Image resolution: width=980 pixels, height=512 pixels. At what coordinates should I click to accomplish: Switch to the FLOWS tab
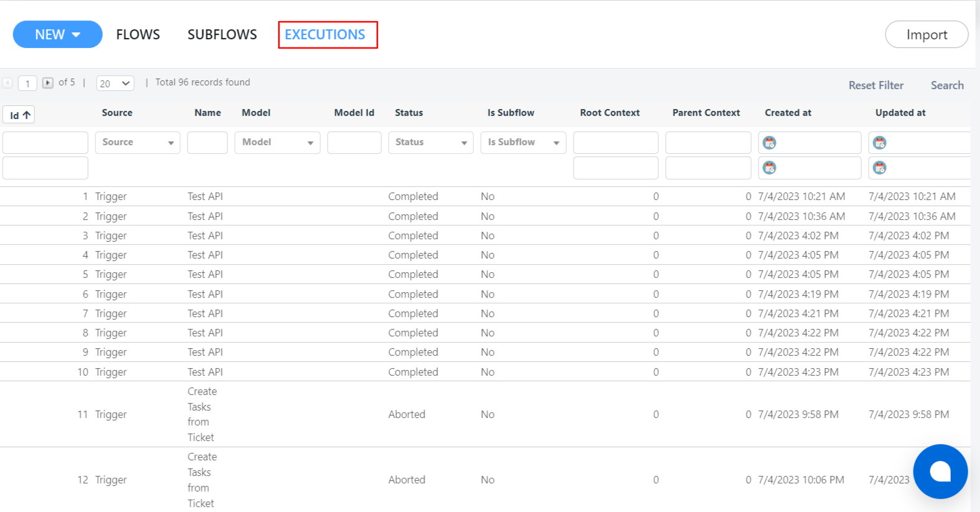pos(138,35)
